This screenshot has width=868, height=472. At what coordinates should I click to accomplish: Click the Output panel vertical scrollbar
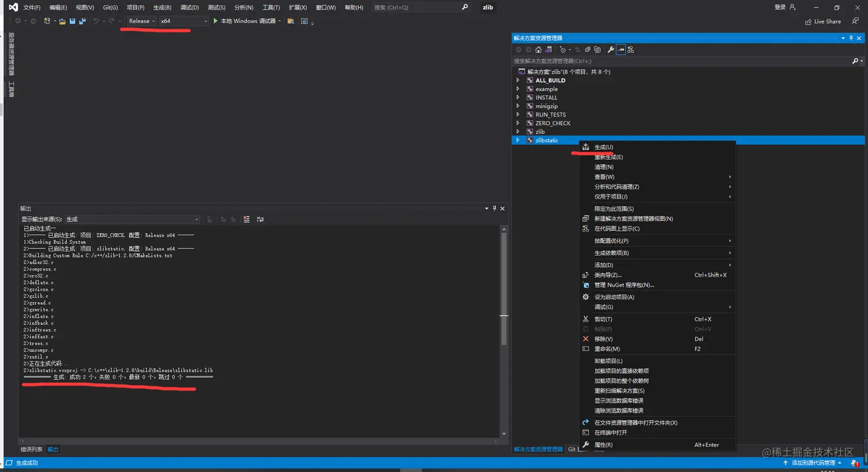click(x=503, y=331)
